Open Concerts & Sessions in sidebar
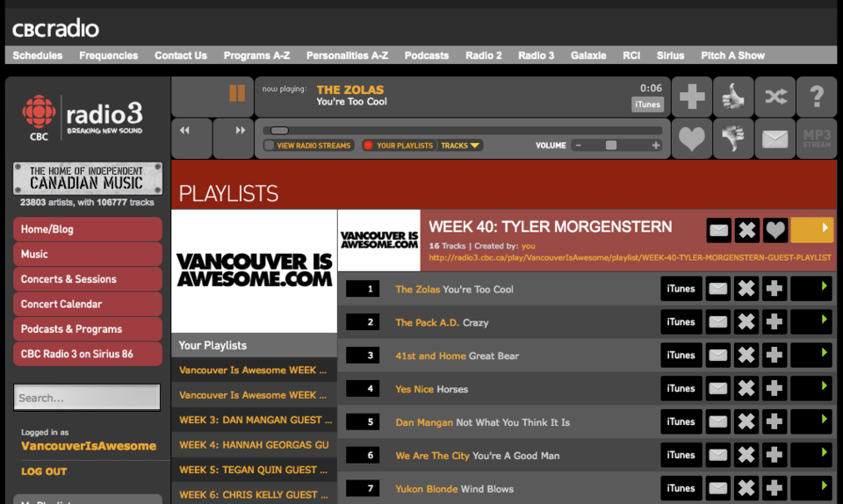The image size is (843, 504). 88,279
